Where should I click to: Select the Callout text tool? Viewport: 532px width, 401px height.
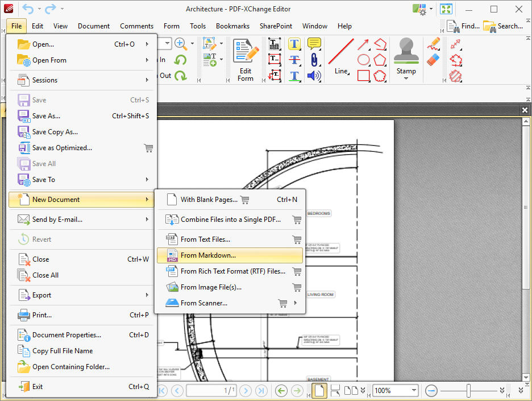(274, 76)
